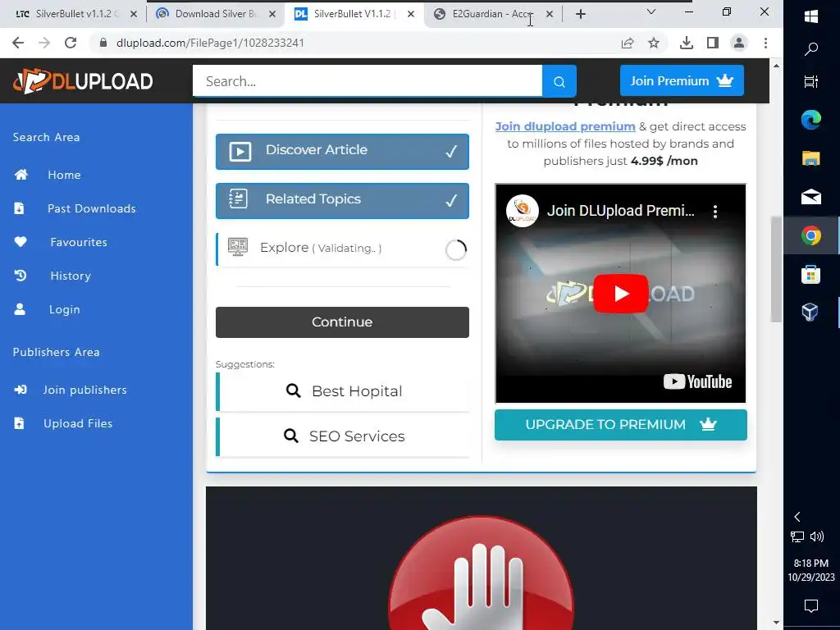Image resolution: width=840 pixels, height=630 pixels.
Task: Click the Favourites heart icon
Action: click(21, 242)
